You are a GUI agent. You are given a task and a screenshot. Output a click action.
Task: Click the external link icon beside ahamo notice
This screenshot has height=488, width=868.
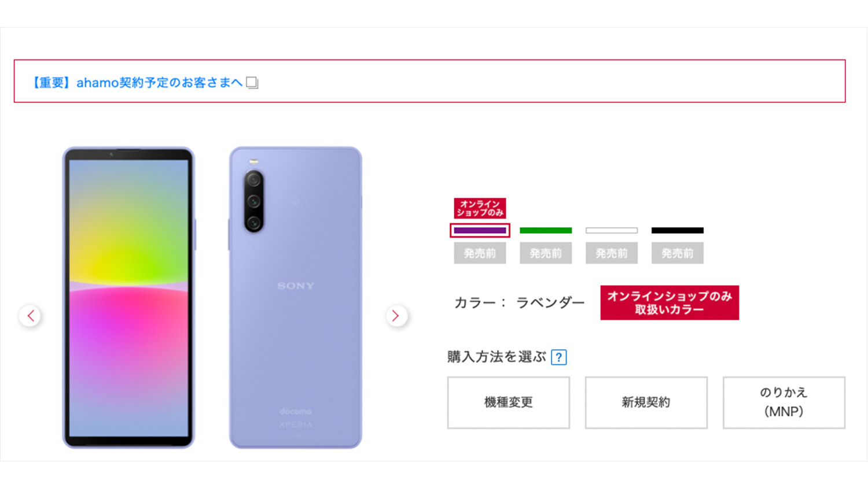[252, 83]
